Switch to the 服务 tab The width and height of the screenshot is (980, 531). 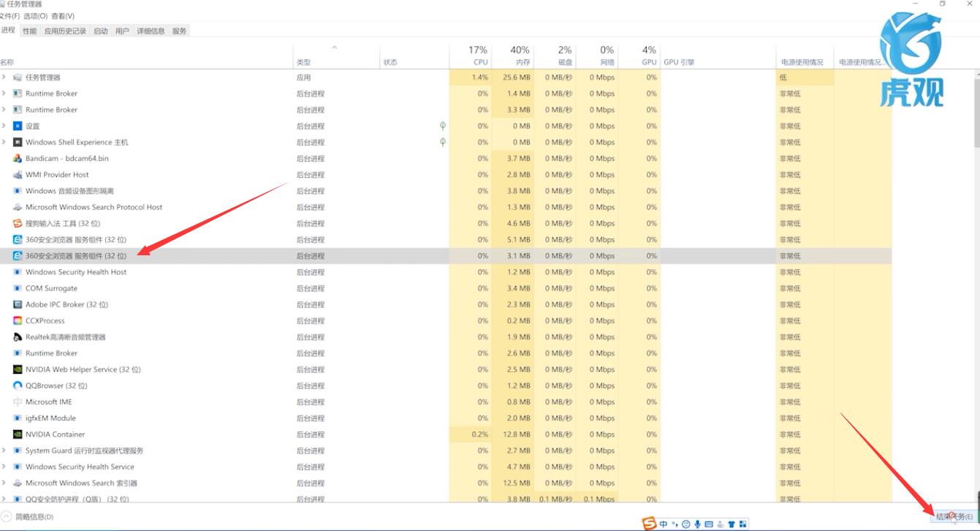point(180,31)
